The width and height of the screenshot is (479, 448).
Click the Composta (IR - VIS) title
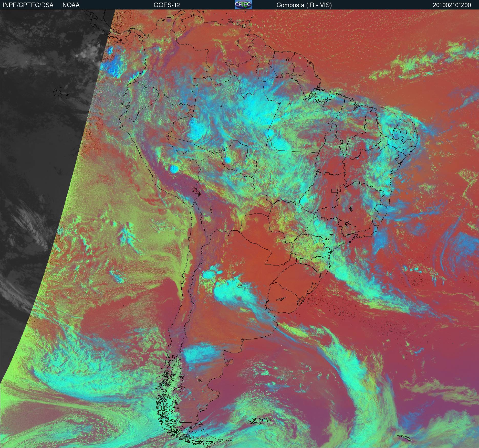point(304,5)
